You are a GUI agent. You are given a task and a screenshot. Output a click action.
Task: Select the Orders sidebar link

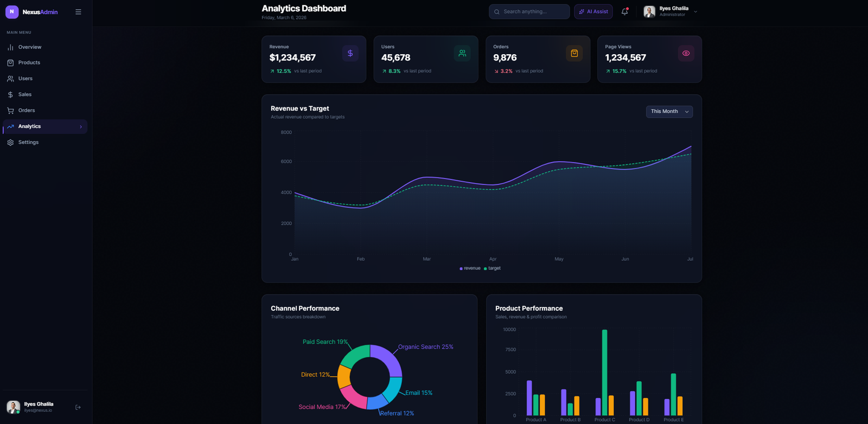tap(27, 111)
